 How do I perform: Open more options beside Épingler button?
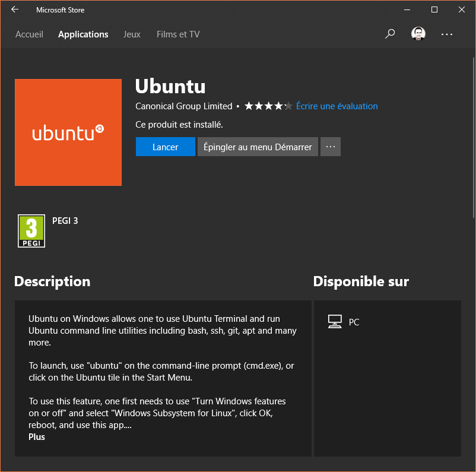(x=331, y=147)
